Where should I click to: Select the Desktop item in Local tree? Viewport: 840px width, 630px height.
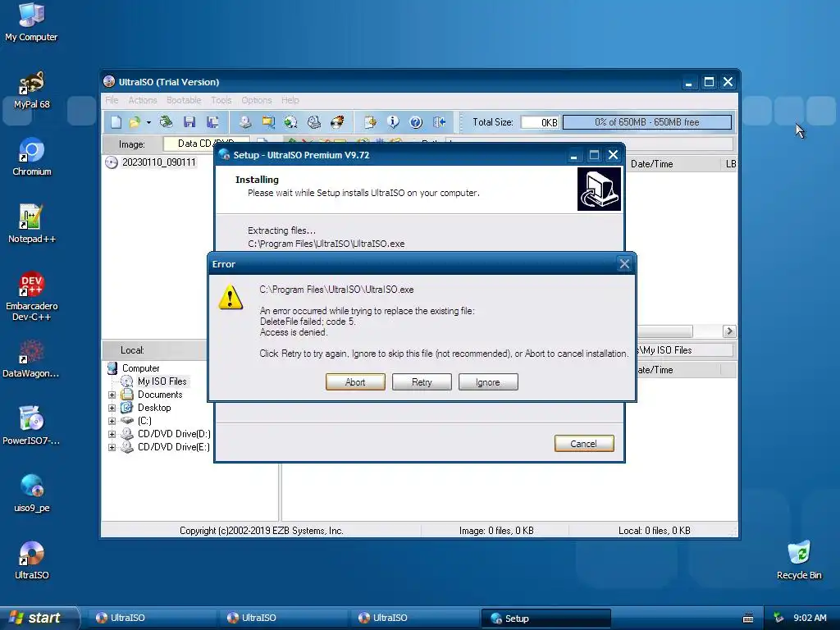(x=154, y=407)
